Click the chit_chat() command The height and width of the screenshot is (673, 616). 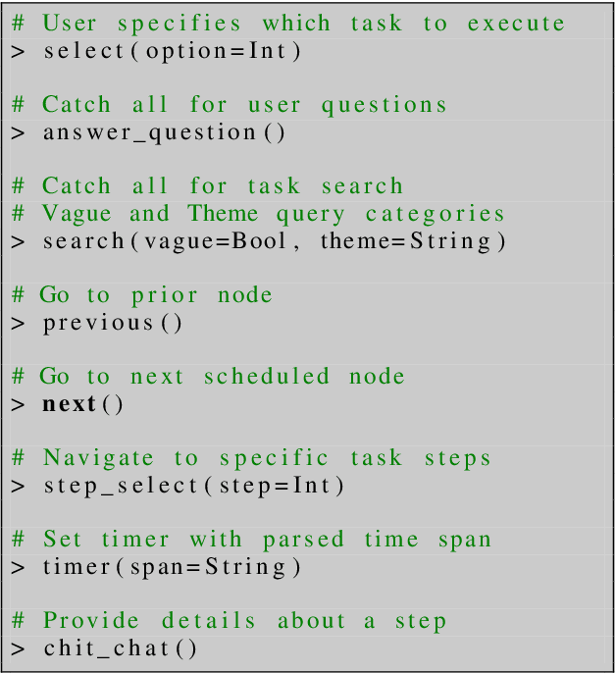click(x=120, y=648)
